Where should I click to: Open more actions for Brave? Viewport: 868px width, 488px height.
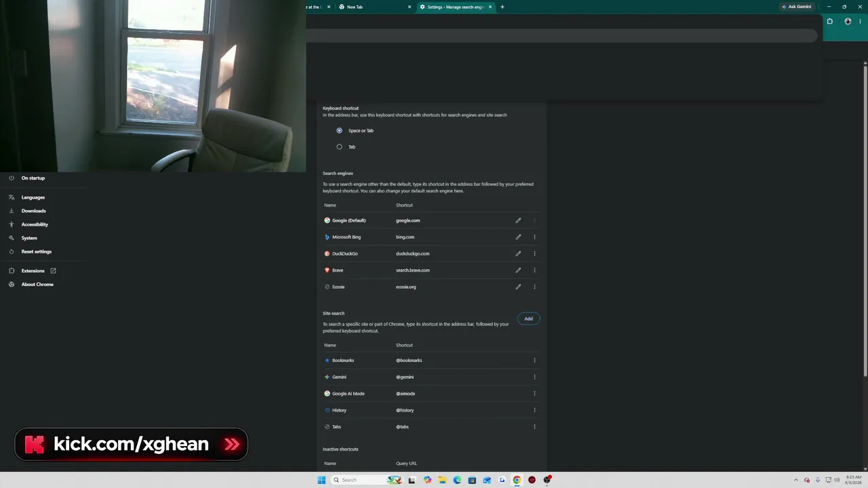534,270
